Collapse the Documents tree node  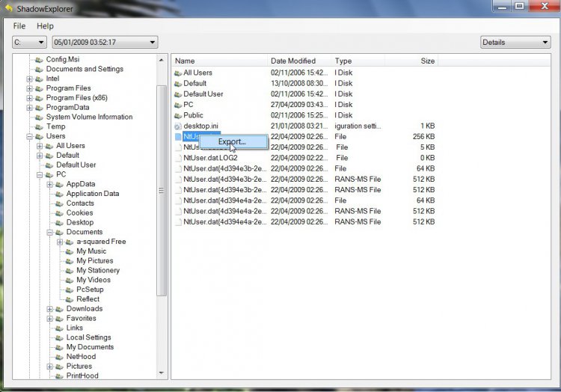(49, 233)
